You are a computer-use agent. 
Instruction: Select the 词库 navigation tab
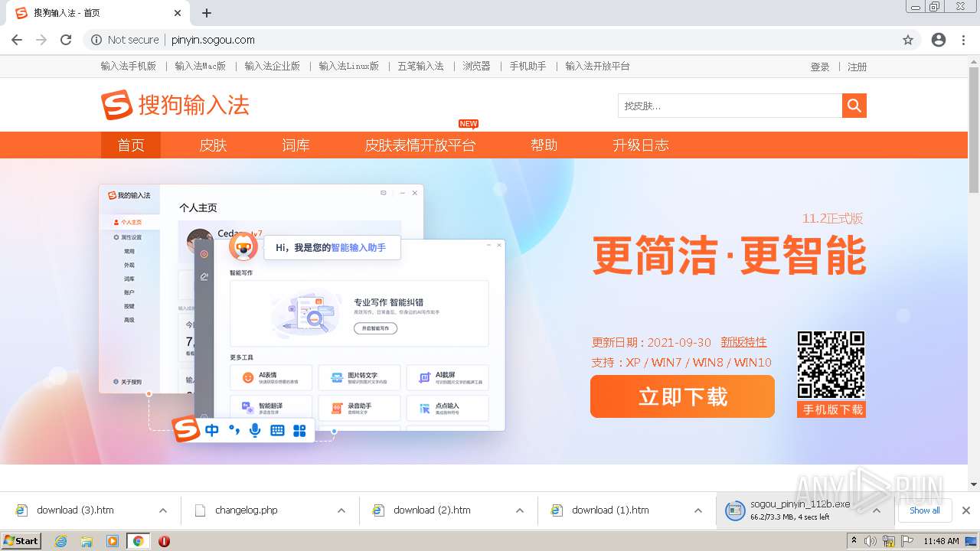click(296, 145)
